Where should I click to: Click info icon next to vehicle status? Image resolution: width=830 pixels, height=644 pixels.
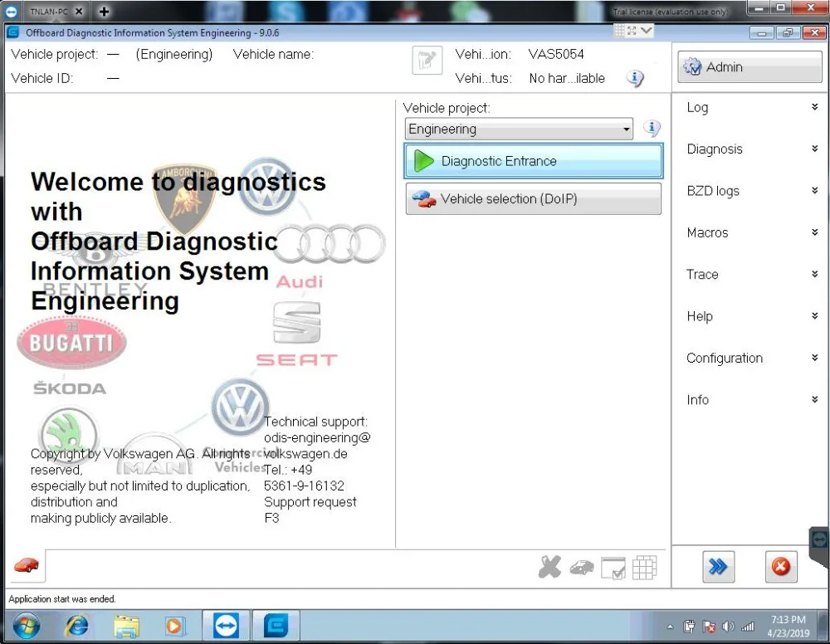click(635, 78)
